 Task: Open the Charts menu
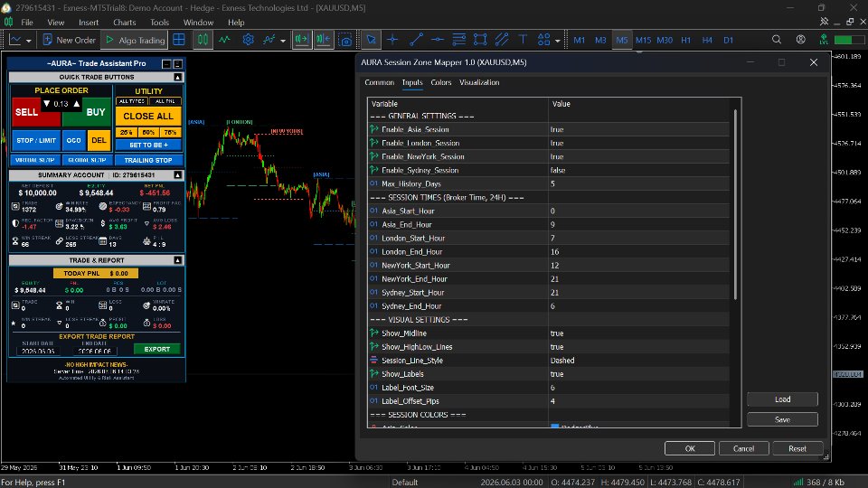(124, 22)
